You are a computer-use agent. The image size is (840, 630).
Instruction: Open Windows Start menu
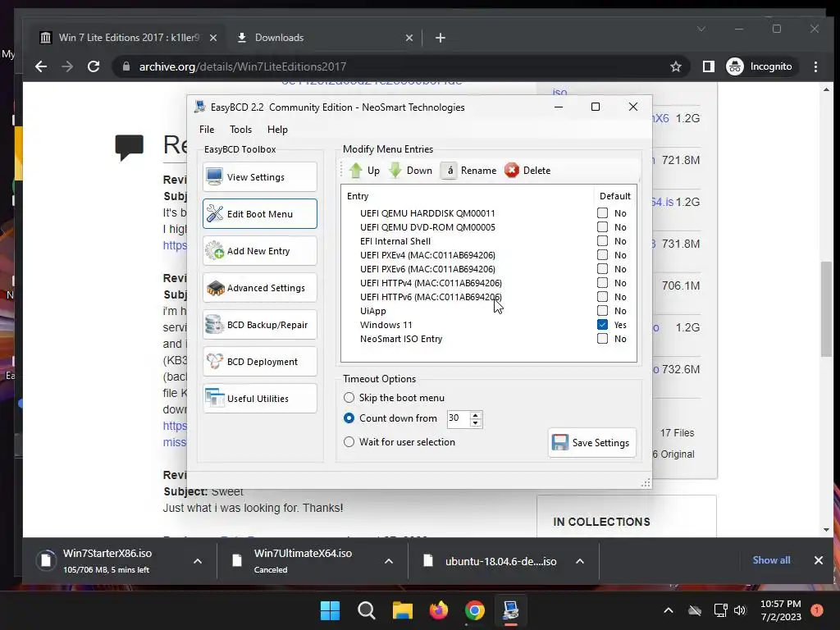[330, 610]
